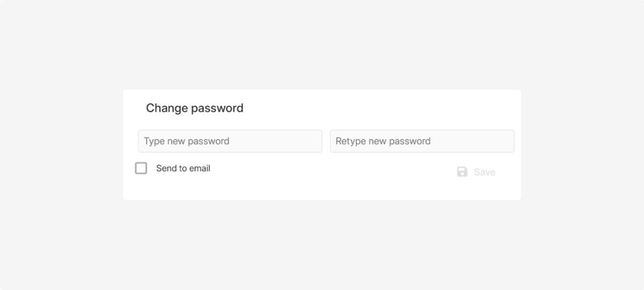Hit the disk icon beside Save

tap(462, 172)
